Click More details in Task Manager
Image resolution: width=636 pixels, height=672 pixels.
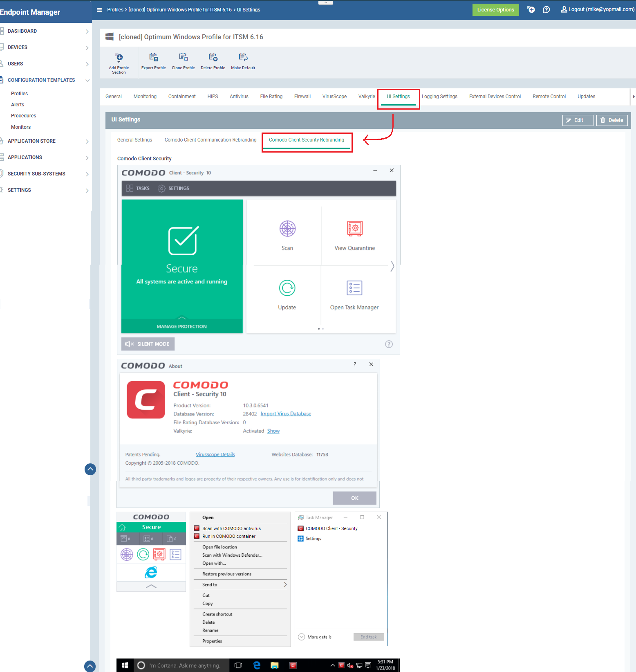click(x=315, y=637)
